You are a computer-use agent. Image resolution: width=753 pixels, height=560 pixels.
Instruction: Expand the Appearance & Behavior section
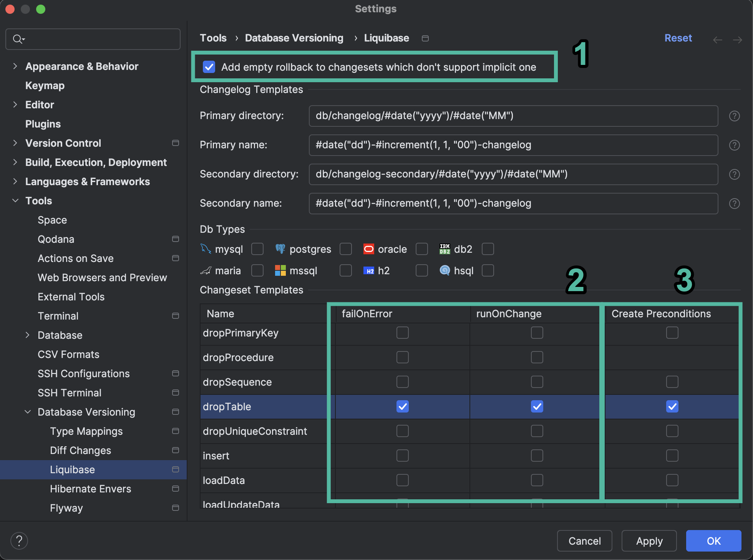pos(15,66)
